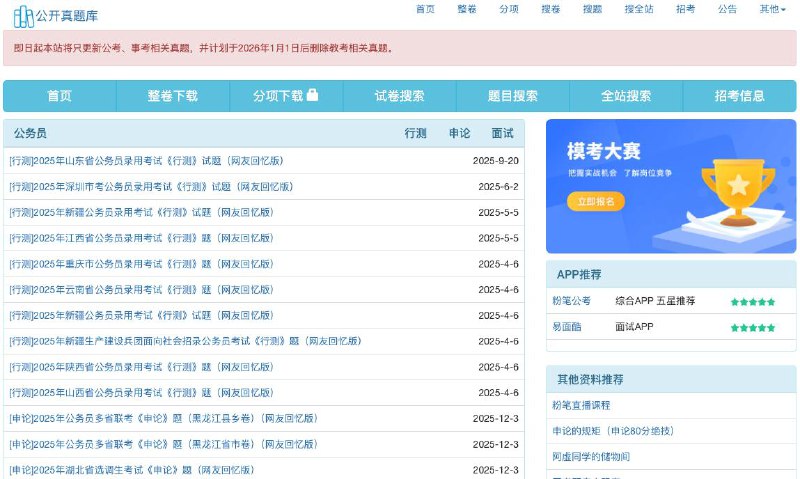The height and width of the screenshot is (479, 800).
Task: Click the trophy image in 模考大赛 banner
Action: coord(738,191)
